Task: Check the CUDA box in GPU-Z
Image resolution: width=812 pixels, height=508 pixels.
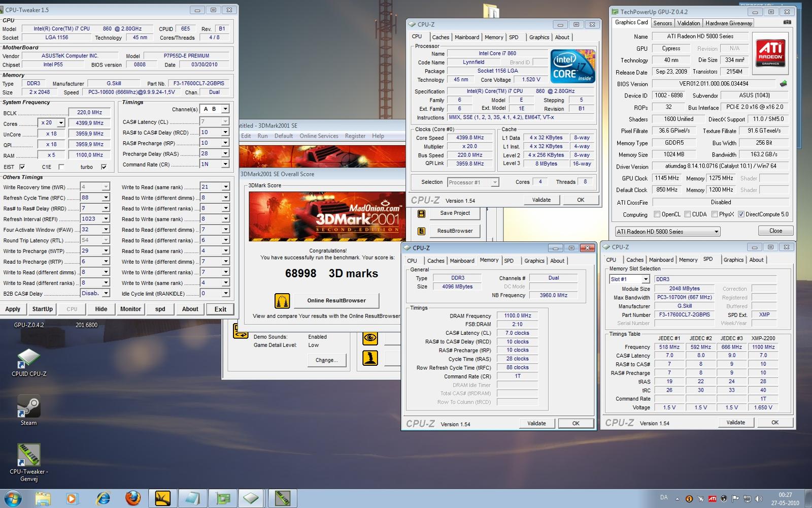Action: (688, 214)
